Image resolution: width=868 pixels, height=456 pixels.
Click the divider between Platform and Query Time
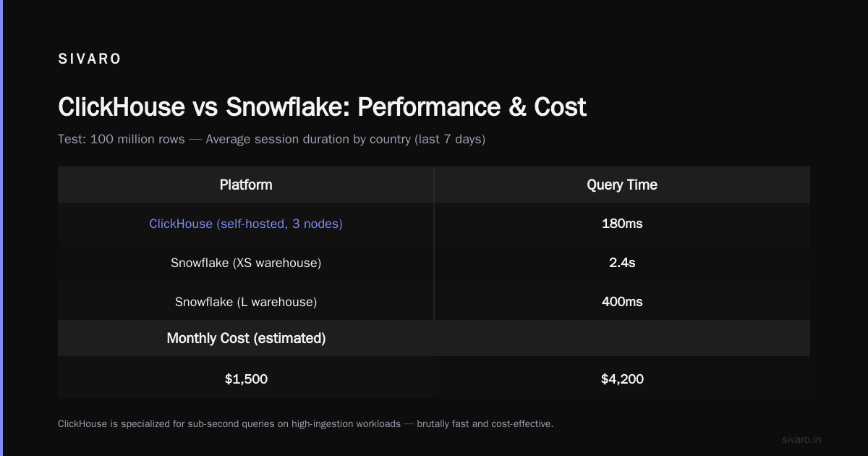click(434, 243)
